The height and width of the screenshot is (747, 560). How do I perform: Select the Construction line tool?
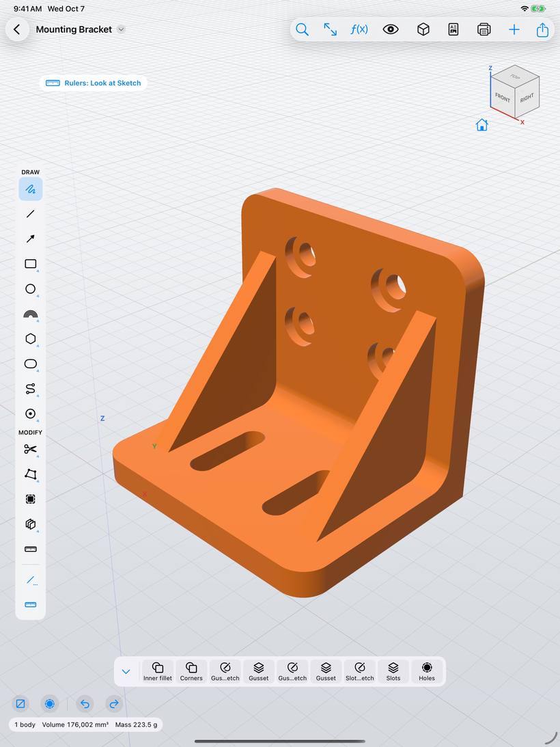31,580
